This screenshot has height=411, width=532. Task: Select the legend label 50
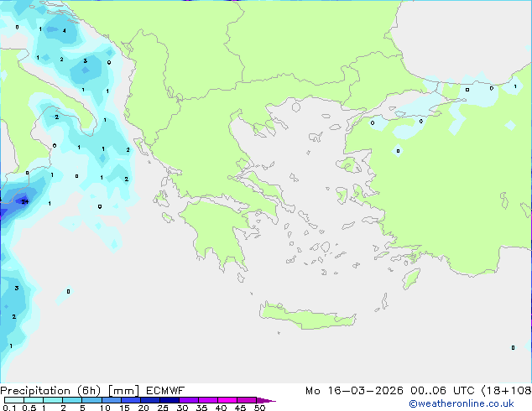click(x=259, y=408)
